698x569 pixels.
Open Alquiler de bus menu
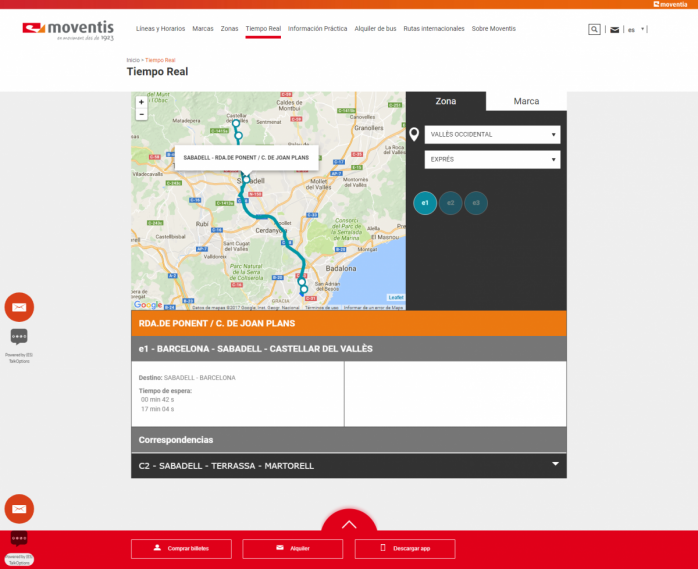tap(375, 28)
